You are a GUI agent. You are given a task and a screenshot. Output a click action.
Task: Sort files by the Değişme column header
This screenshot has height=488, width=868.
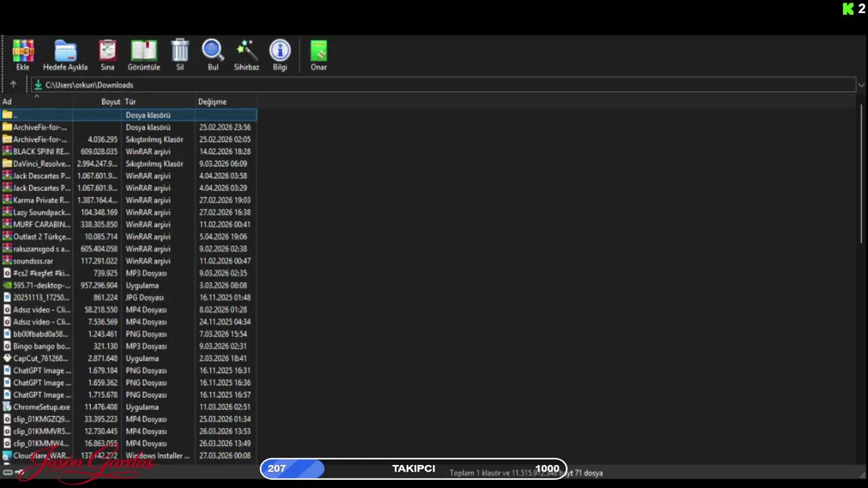coord(226,102)
